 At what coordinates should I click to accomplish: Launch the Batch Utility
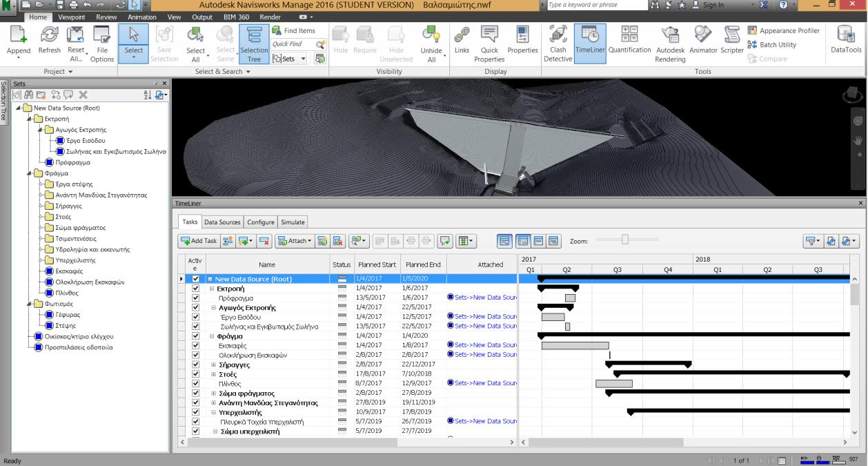tap(773, 45)
